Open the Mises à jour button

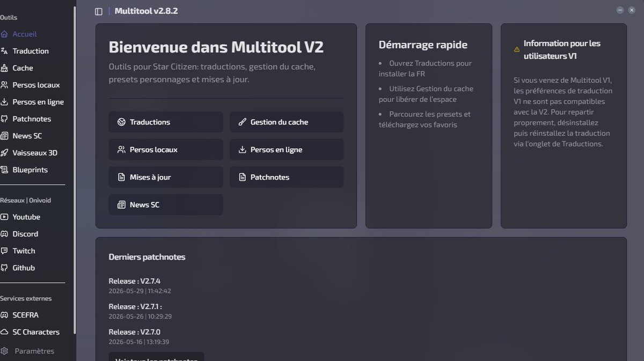click(x=166, y=177)
